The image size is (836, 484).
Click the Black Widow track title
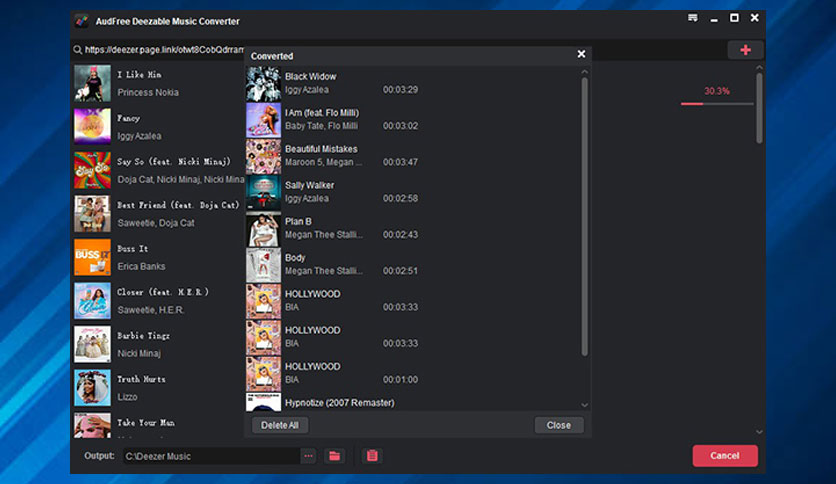click(310, 76)
